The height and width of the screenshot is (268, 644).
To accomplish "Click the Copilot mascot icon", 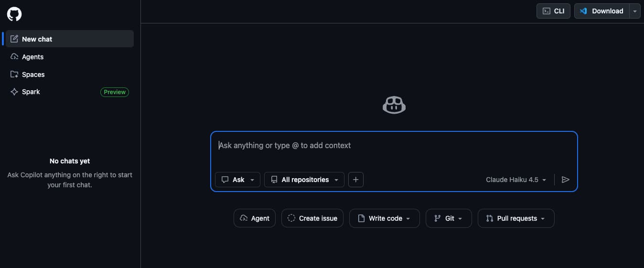I will [394, 105].
